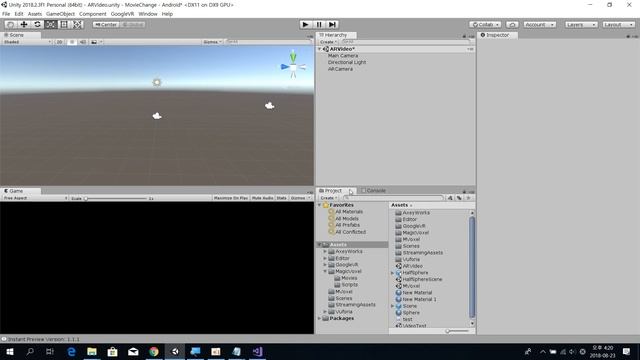Open the Account dropdown
Image resolution: width=640 pixels, height=360 pixels.
pyautogui.click(x=539, y=24)
